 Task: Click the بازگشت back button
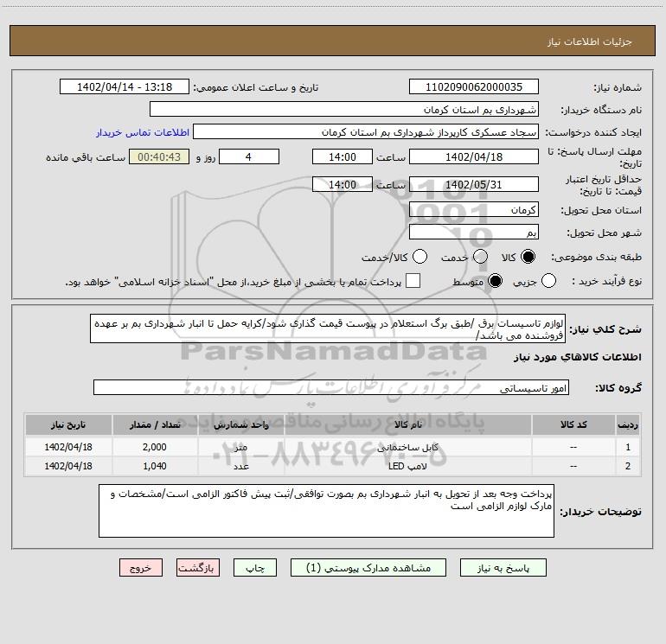pyautogui.click(x=198, y=568)
